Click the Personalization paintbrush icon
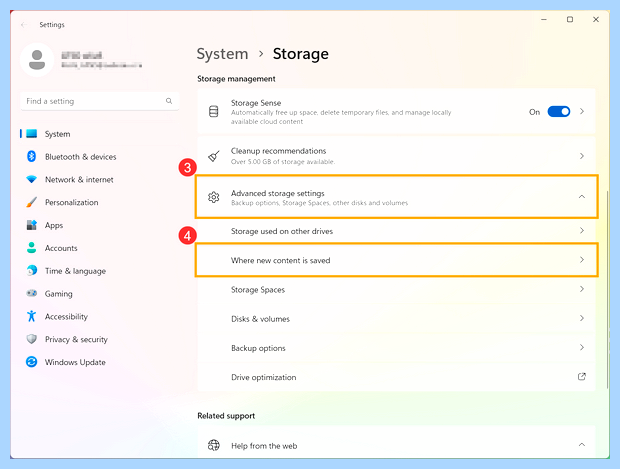This screenshot has height=469, width=620. [x=31, y=202]
